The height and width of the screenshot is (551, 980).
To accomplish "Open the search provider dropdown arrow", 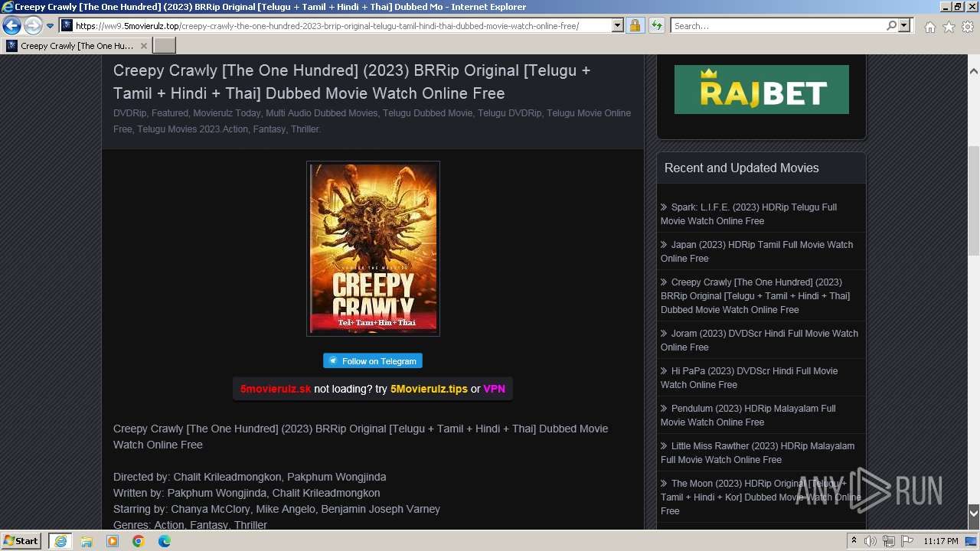I will pyautogui.click(x=904, y=26).
